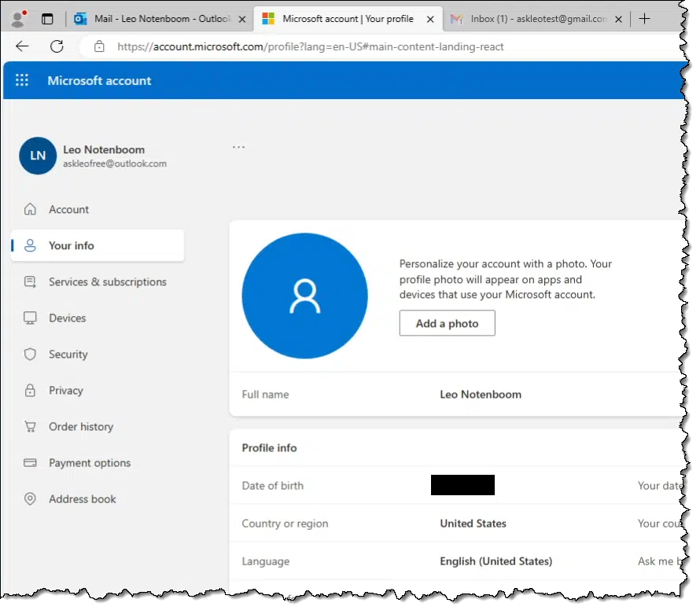Click the Microsoft account header title
The height and width of the screenshot is (610, 700).
(100, 81)
